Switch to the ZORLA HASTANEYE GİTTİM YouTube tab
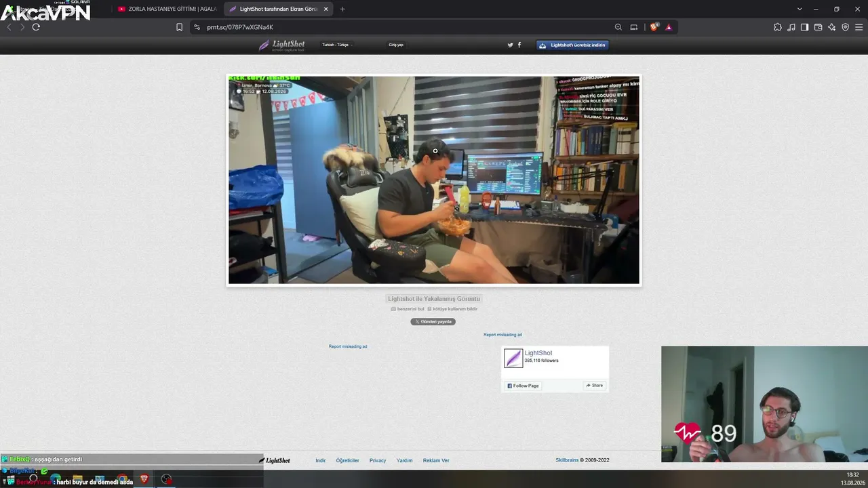 166,9
